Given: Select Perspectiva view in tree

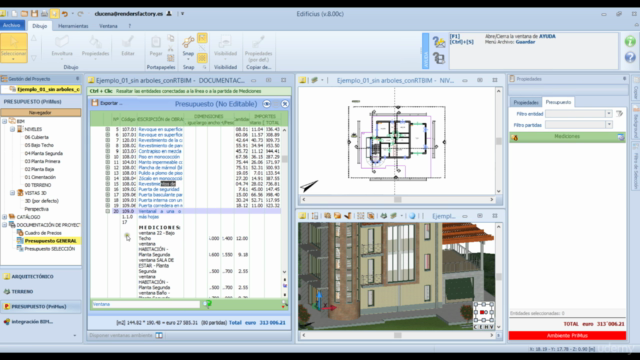Looking at the screenshot, I should tap(36, 209).
